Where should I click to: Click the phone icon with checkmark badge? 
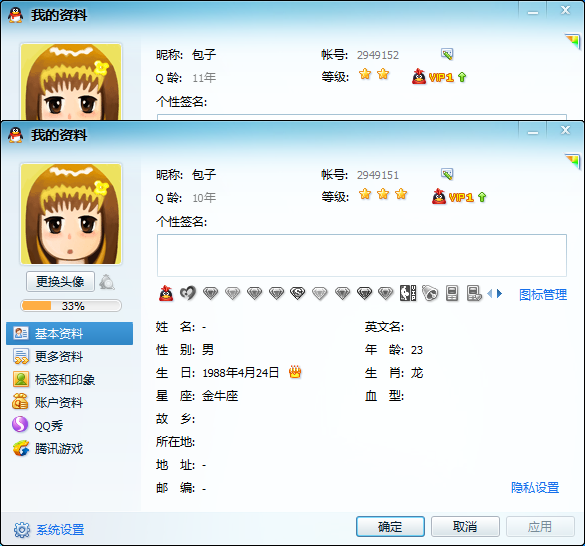474,293
